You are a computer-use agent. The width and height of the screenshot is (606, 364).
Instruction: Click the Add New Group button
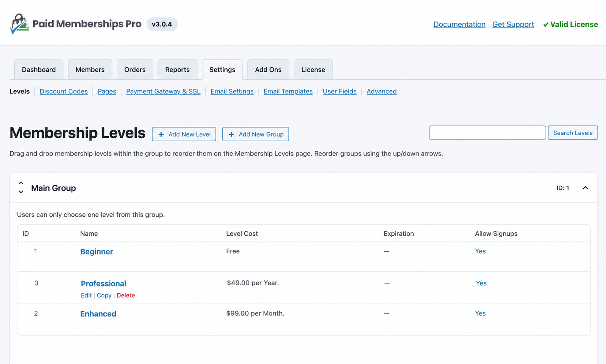(x=256, y=134)
